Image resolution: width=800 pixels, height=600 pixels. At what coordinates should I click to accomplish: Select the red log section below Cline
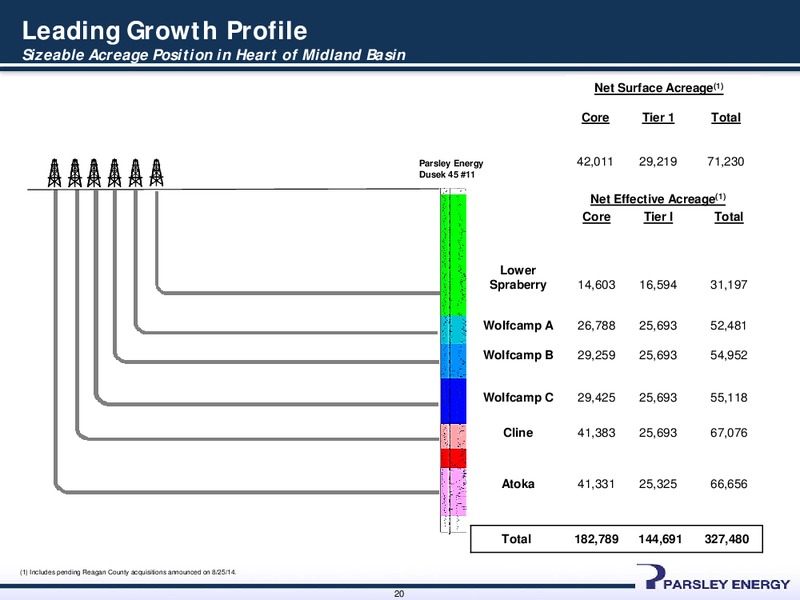(x=454, y=458)
